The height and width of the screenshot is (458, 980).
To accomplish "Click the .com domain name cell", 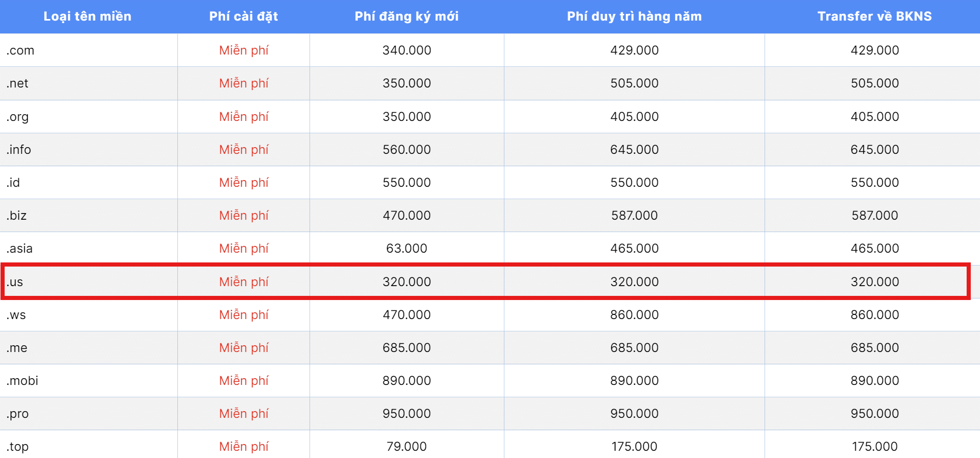I will click(21, 50).
